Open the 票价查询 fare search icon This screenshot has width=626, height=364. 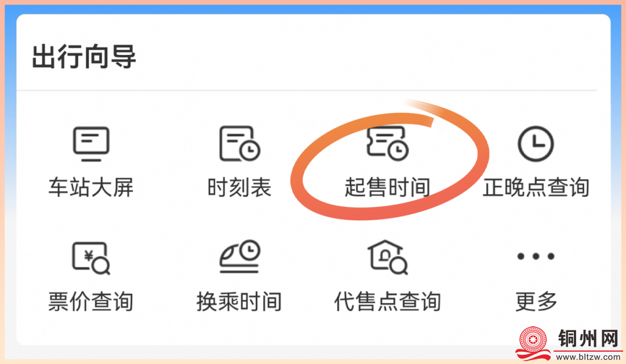pos(91,258)
